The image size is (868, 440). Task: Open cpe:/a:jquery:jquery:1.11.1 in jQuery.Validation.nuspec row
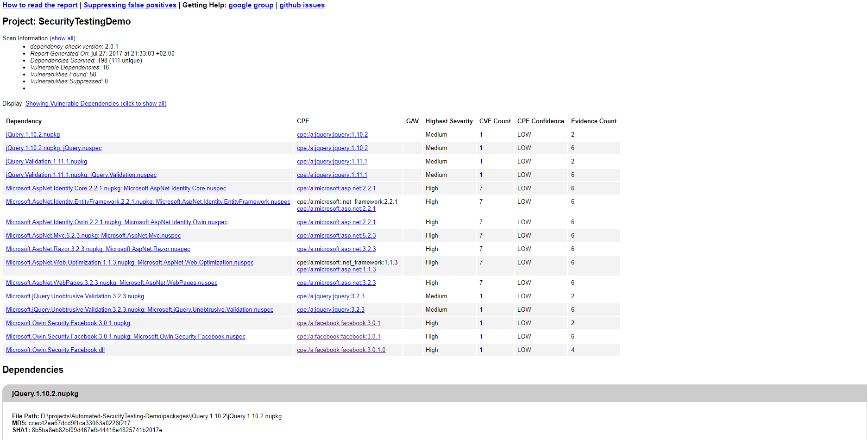click(x=332, y=175)
